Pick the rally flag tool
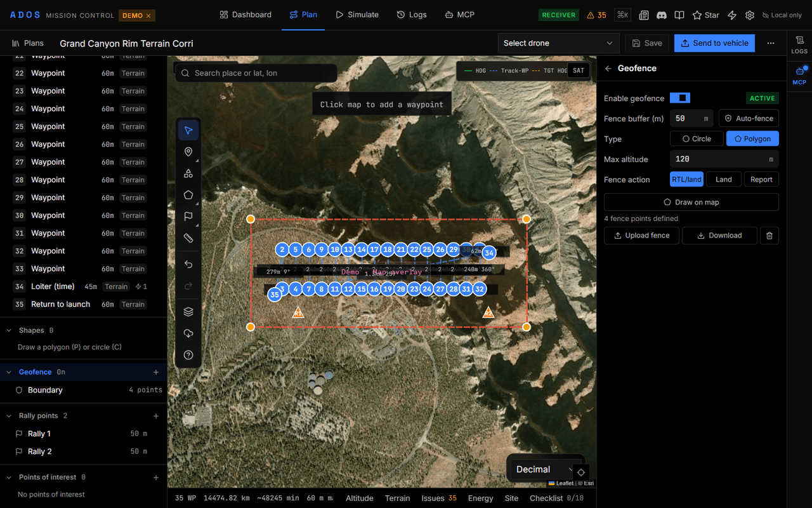The image size is (812, 508). tap(188, 217)
